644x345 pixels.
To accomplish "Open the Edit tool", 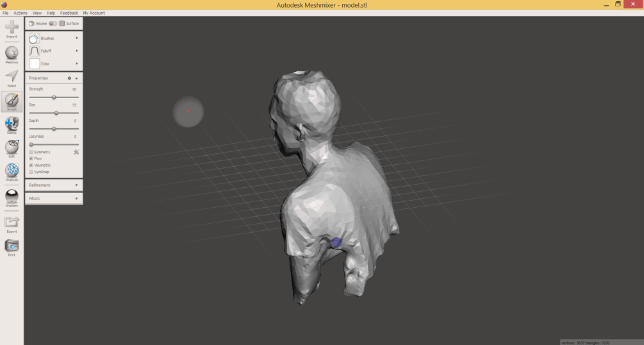I will [x=12, y=147].
